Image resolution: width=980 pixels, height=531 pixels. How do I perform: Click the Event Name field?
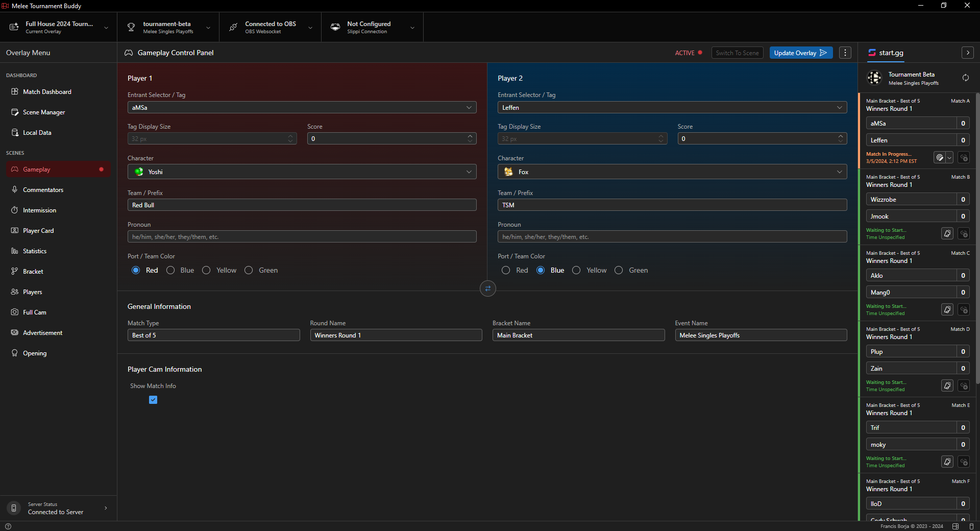(x=761, y=335)
